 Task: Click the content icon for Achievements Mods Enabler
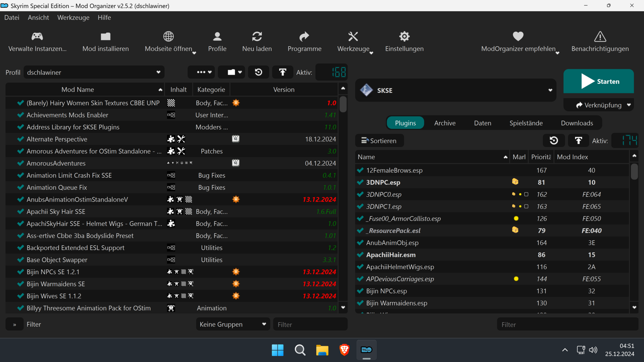coord(171,115)
